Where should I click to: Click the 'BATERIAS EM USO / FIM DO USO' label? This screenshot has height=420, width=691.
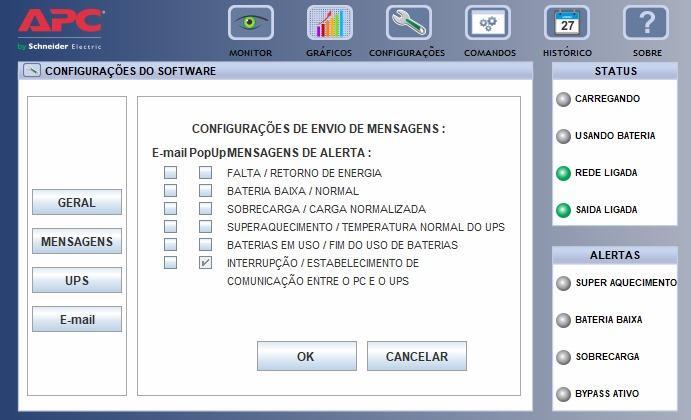(x=342, y=245)
